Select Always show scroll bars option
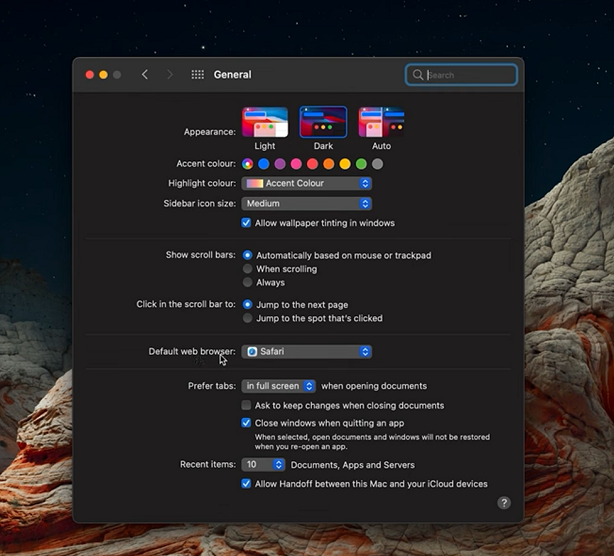This screenshot has height=556, width=614. coord(248,283)
